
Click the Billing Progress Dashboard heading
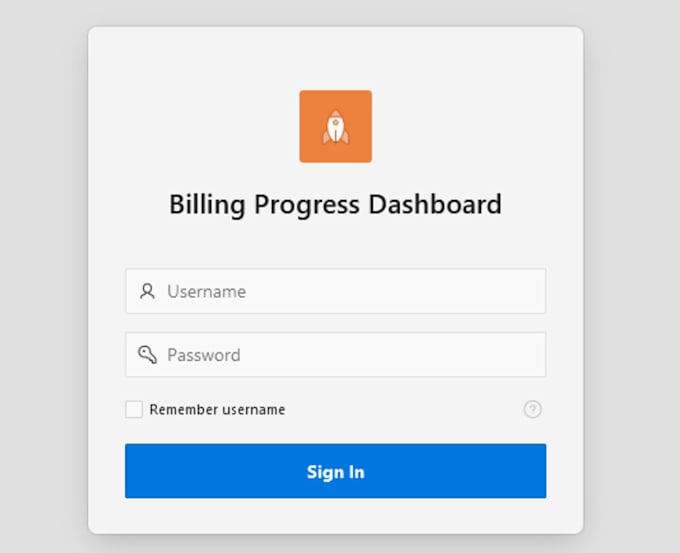335,204
